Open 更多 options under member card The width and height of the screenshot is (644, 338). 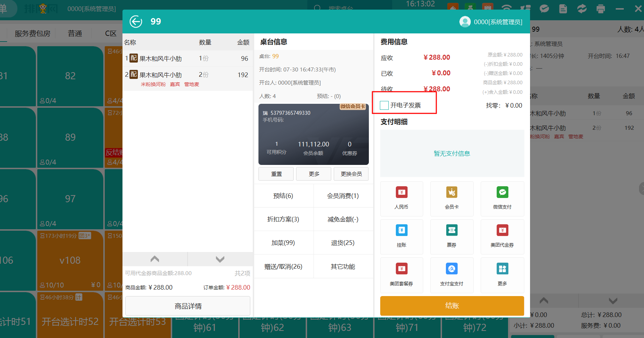[x=314, y=174]
